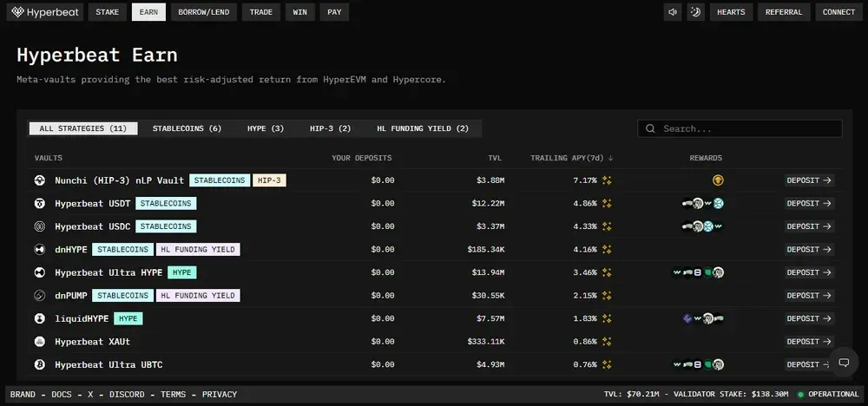Filter by HYPE (3) tab

[x=266, y=128]
